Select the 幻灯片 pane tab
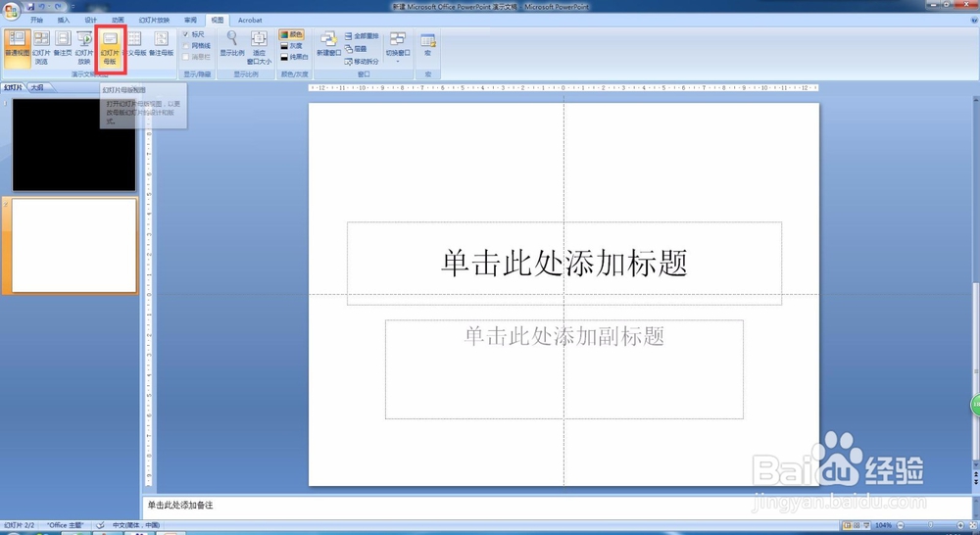Viewport: 980px width, 535px height. [13, 87]
